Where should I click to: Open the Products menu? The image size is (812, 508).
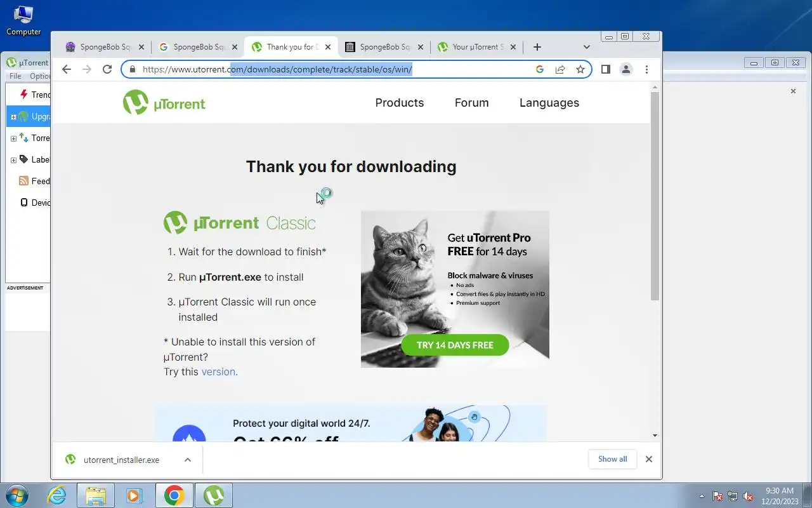tap(400, 103)
